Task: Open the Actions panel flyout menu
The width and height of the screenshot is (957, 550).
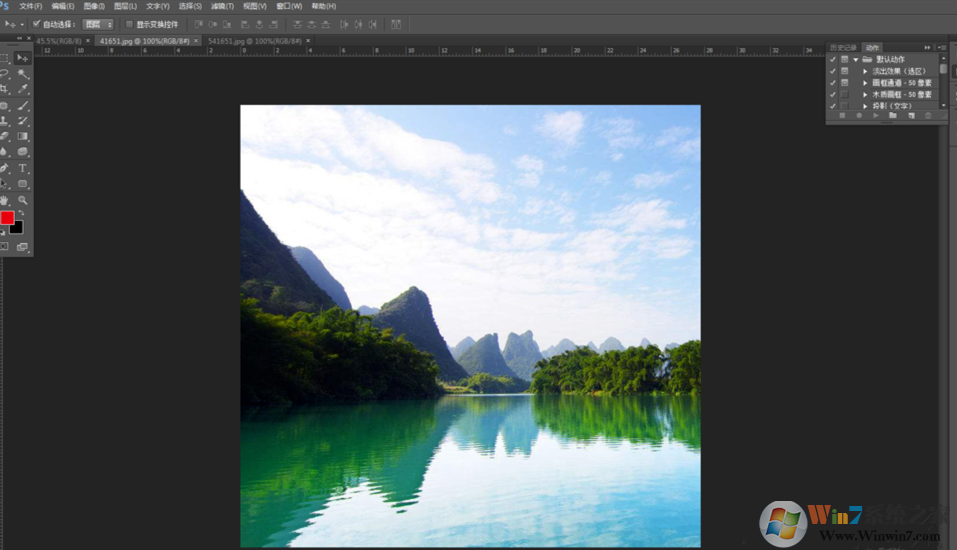Action: point(942,47)
